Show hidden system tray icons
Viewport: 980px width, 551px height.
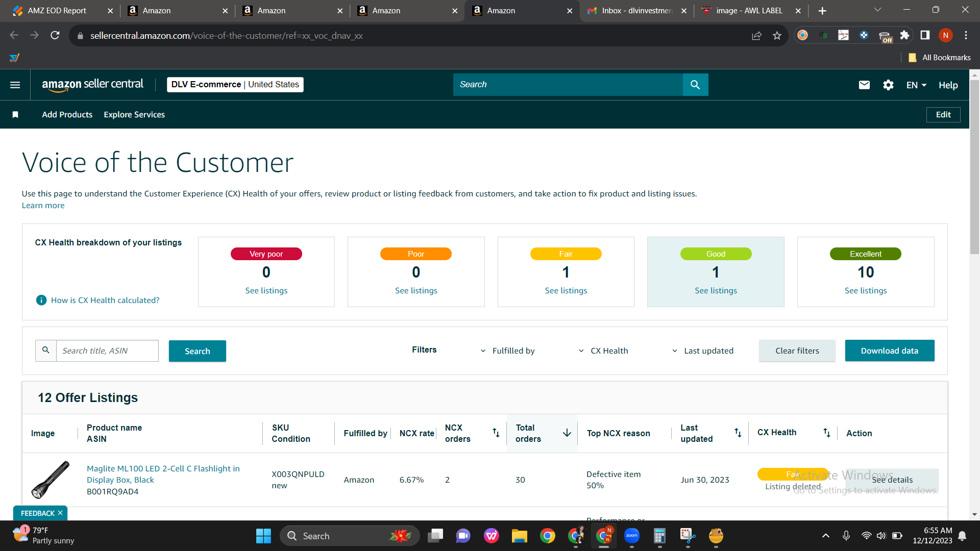coord(825,536)
